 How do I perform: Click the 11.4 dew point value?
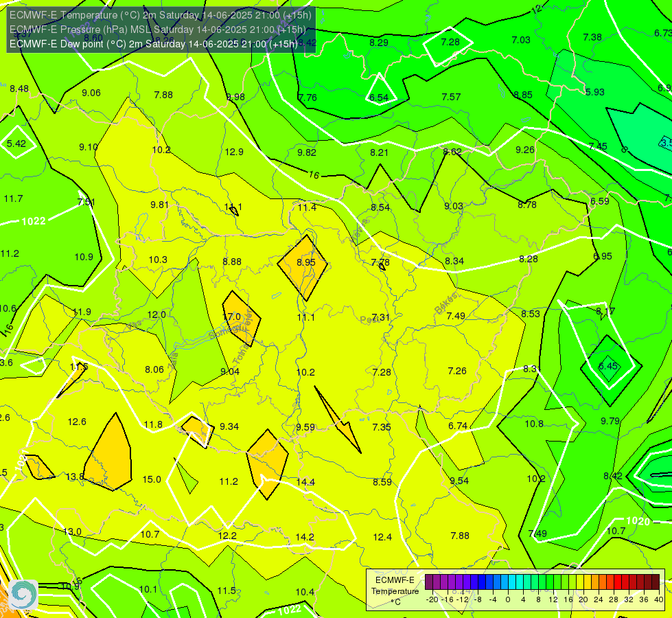307,207
